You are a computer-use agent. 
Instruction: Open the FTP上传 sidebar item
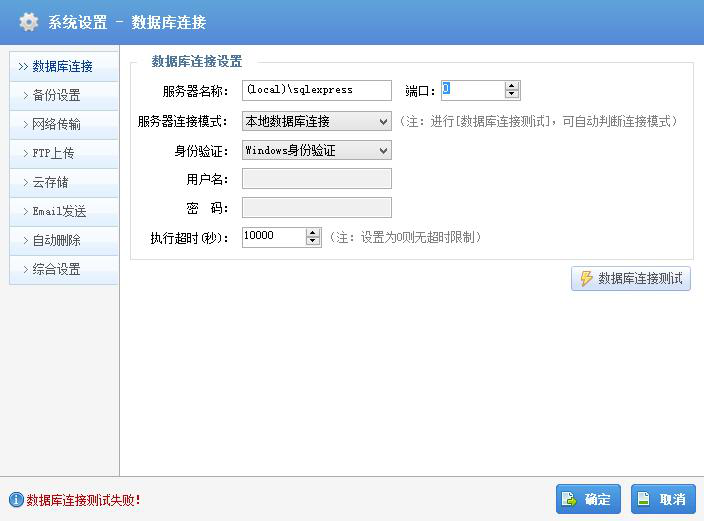pos(64,154)
